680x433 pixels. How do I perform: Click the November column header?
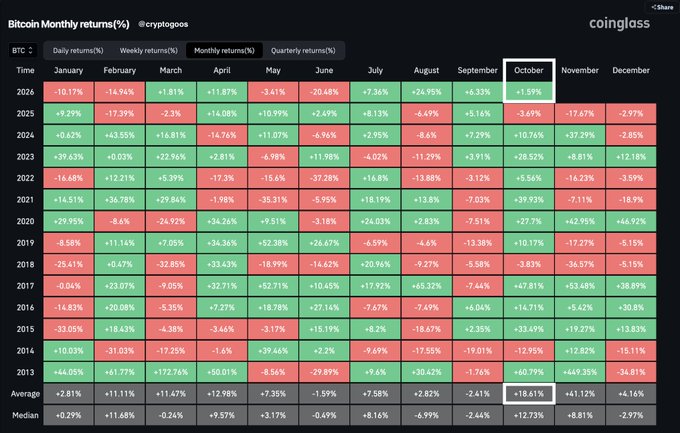pyautogui.click(x=580, y=70)
